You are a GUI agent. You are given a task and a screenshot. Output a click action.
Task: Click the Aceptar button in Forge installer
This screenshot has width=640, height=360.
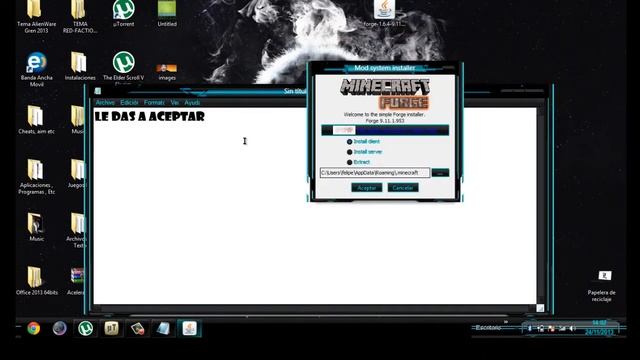pyautogui.click(x=367, y=188)
